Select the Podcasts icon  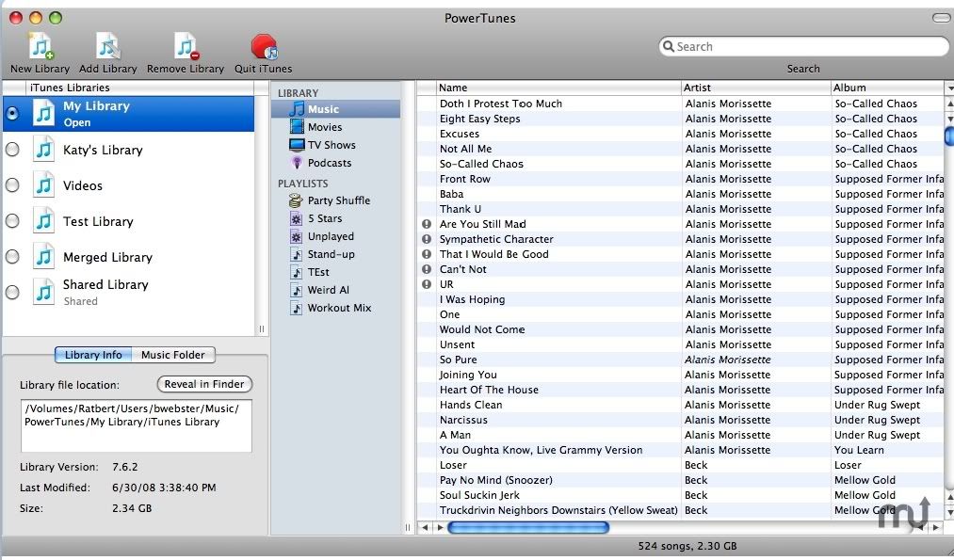[x=297, y=162]
